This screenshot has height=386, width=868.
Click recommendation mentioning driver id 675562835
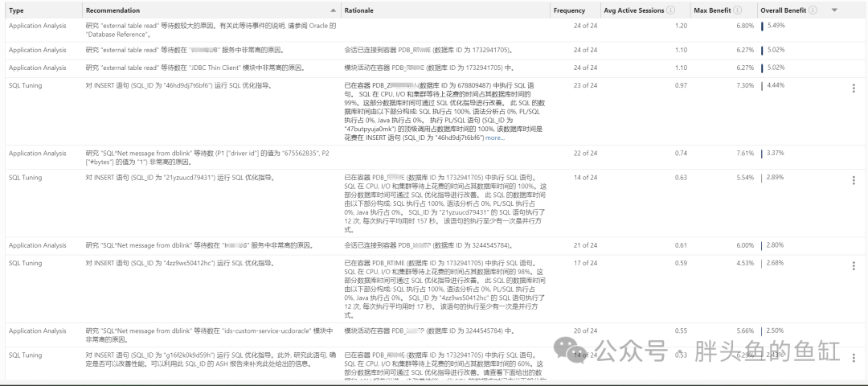207,158
